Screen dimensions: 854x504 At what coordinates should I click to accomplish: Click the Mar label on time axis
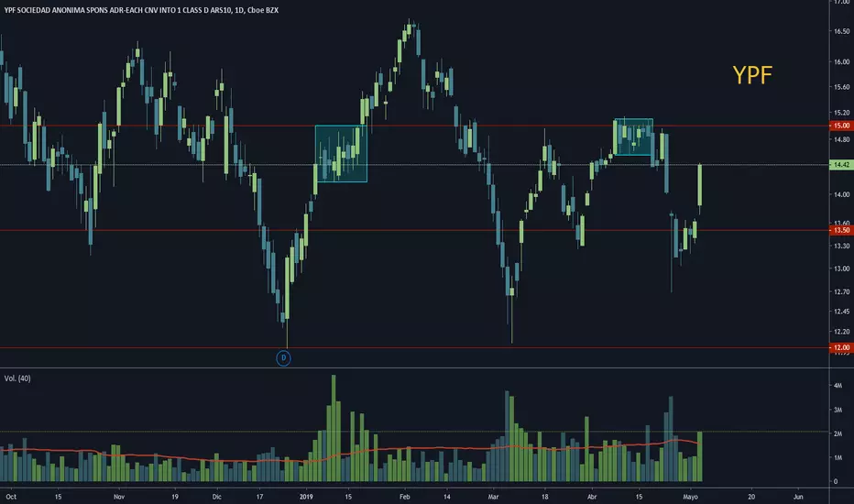(x=494, y=497)
